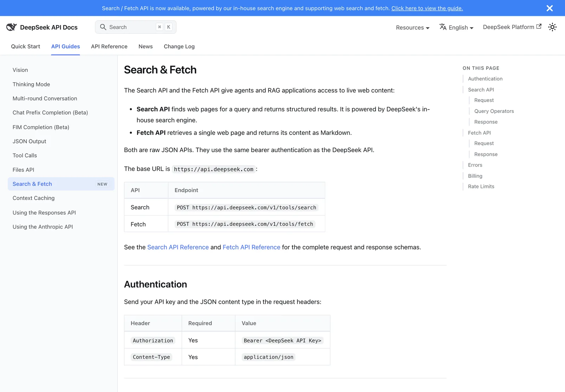Click the application/json value cell
This screenshot has height=392, width=565.
point(268,357)
